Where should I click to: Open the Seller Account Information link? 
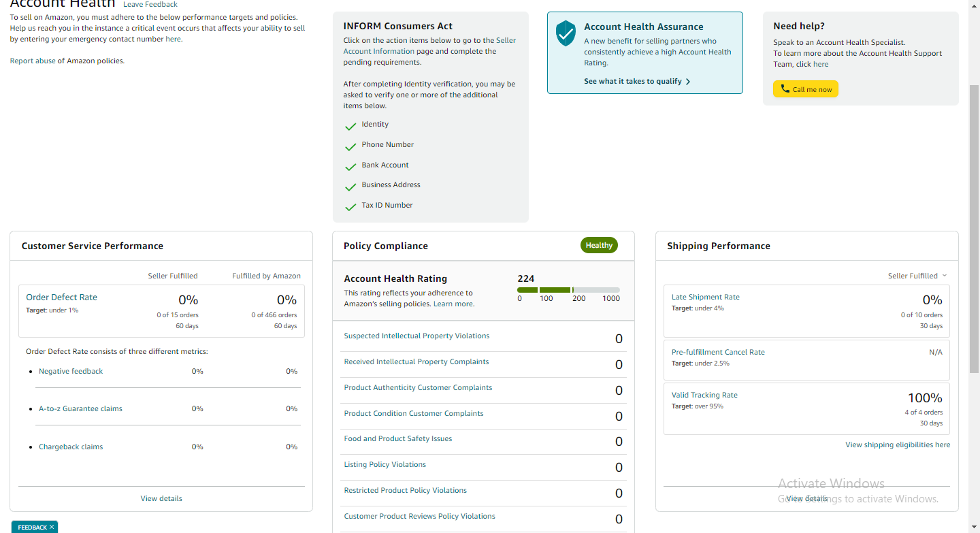click(429, 46)
